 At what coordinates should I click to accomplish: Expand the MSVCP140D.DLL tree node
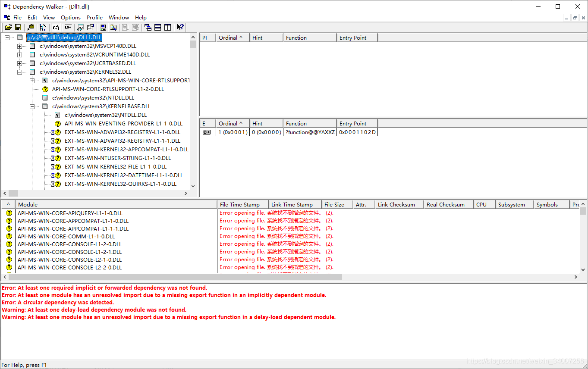tap(19, 46)
